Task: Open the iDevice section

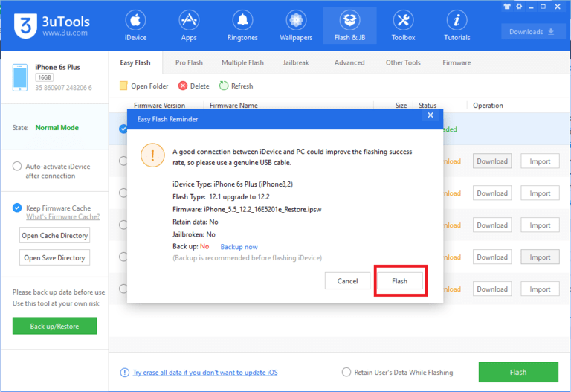Action: click(x=135, y=26)
